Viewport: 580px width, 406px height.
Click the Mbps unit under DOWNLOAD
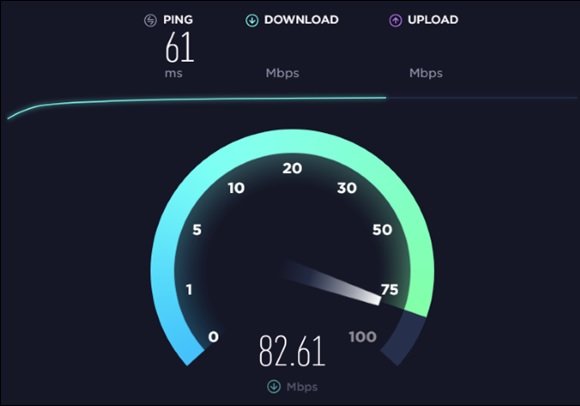coord(282,73)
